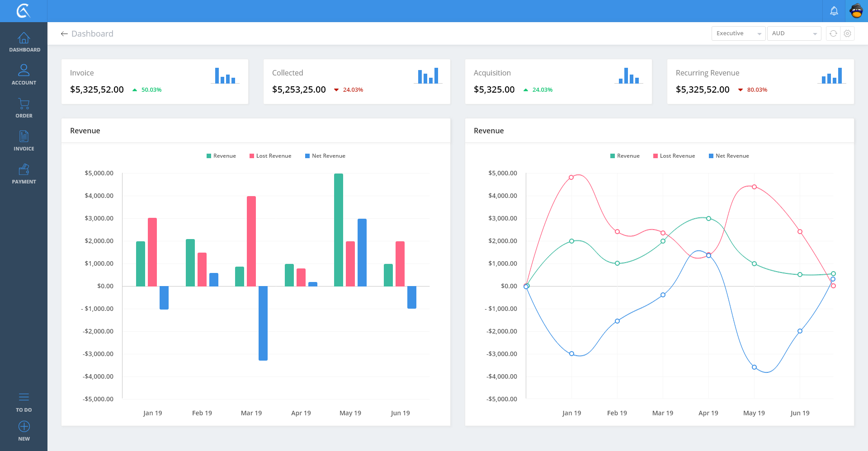Open the AUD currency dropdown

(x=794, y=33)
